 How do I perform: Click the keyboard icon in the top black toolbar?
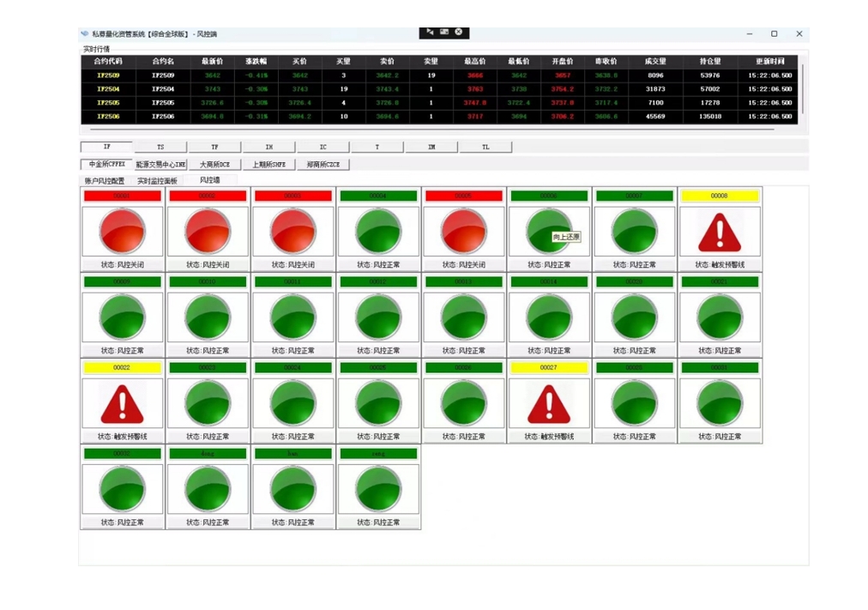[x=444, y=32]
